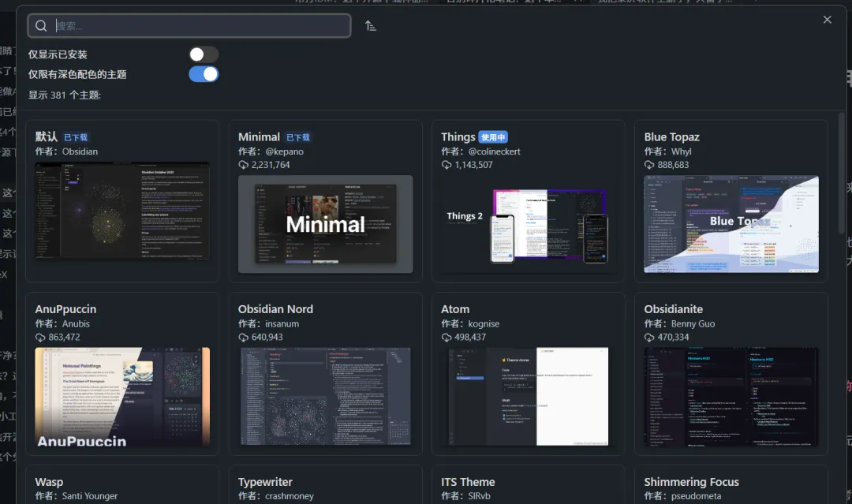This screenshot has width=852, height=504.
Task: Open the Blue Topaz preview image
Action: pyautogui.click(x=731, y=224)
